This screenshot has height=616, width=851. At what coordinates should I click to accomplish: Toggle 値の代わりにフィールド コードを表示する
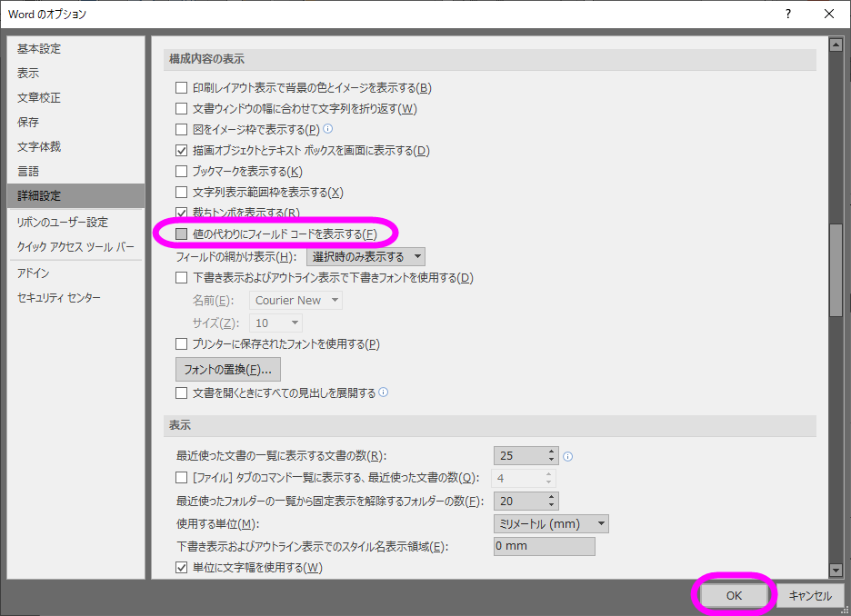coord(181,234)
